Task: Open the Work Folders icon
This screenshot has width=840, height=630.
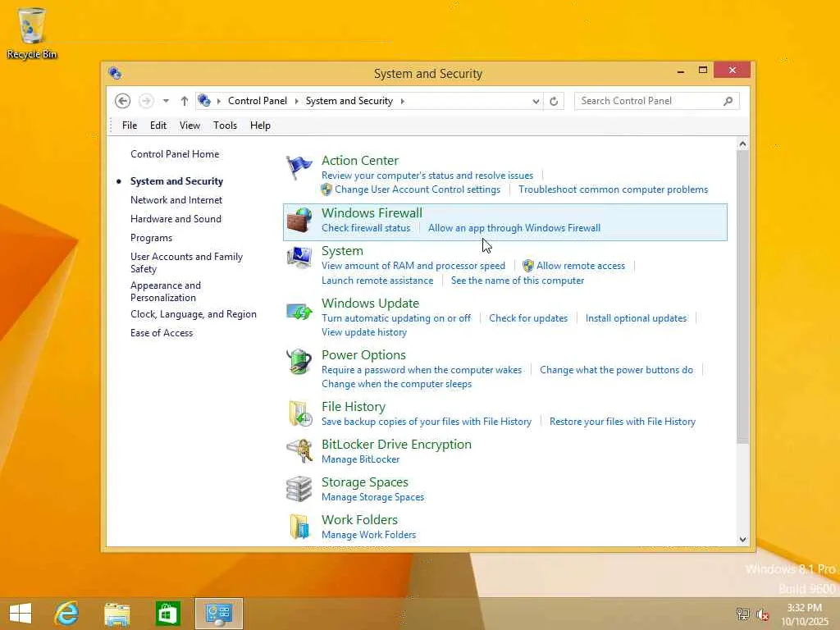Action: coord(299,526)
